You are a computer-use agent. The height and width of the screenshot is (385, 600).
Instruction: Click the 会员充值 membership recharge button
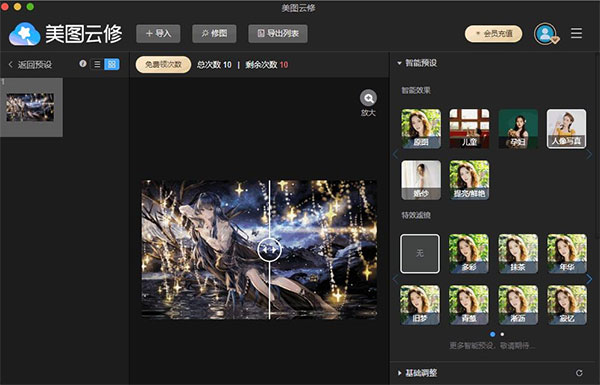pos(494,34)
